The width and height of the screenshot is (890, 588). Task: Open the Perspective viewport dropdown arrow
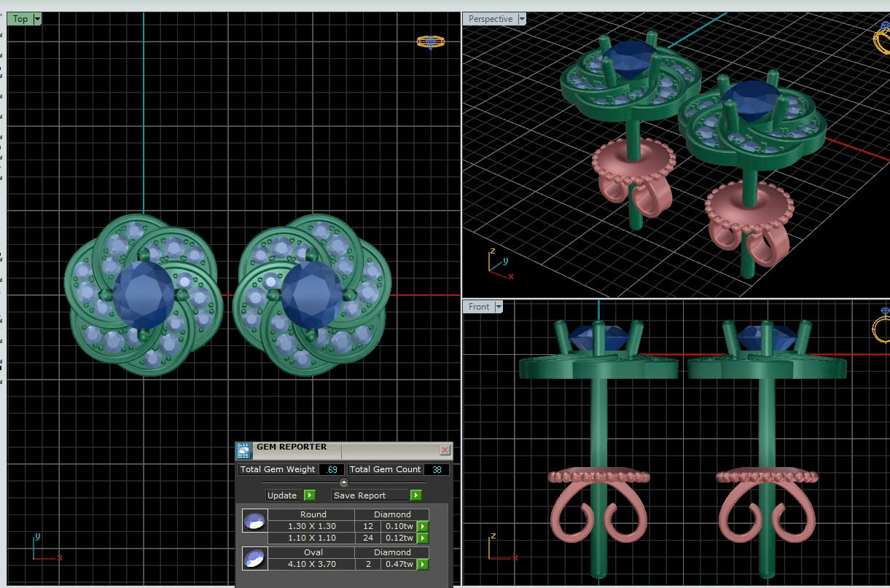522,19
